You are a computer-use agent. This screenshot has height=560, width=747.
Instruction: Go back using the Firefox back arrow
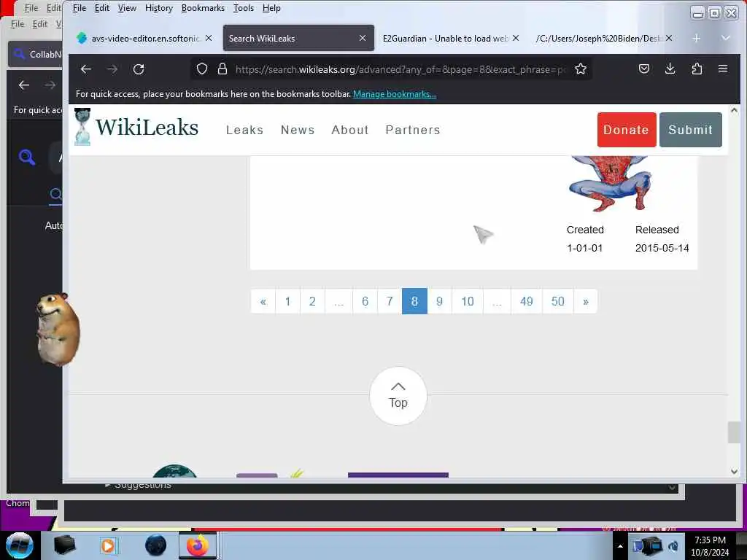[x=86, y=69]
